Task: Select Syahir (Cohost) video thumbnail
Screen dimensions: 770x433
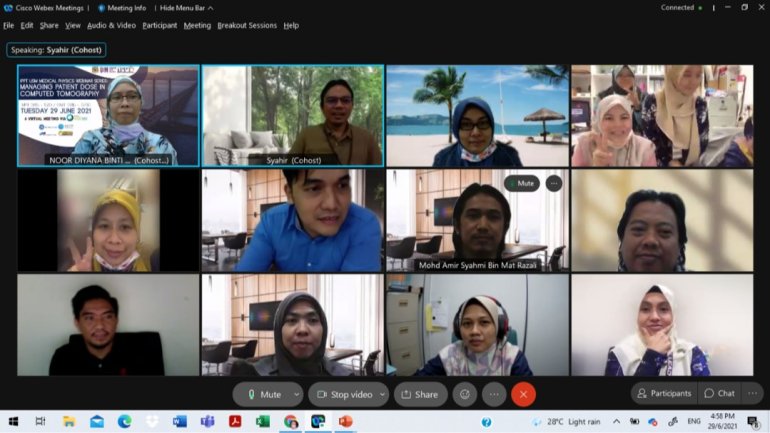Action: tap(293, 116)
